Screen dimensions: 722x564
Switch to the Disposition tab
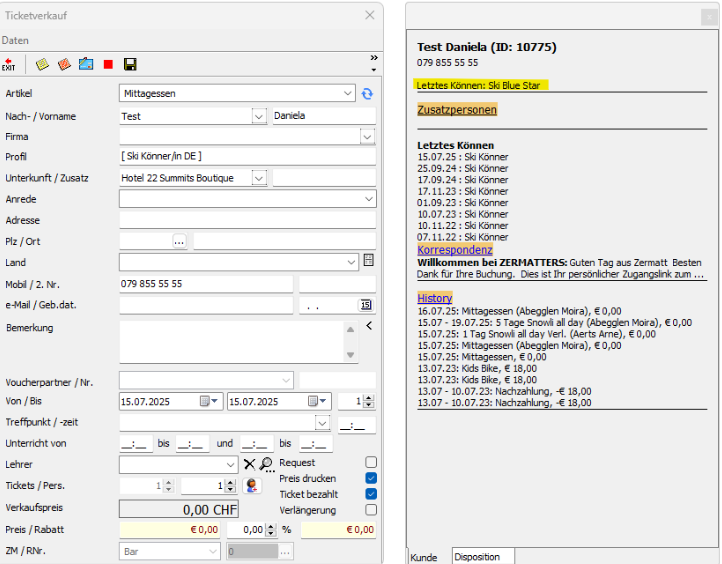tap(477, 557)
